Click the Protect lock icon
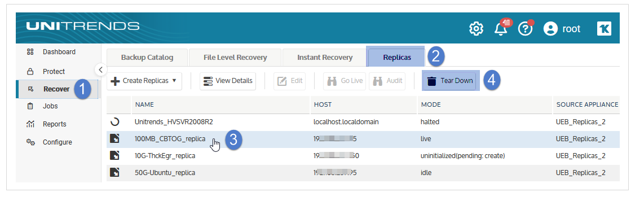644x205 pixels. tap(30, 72)
